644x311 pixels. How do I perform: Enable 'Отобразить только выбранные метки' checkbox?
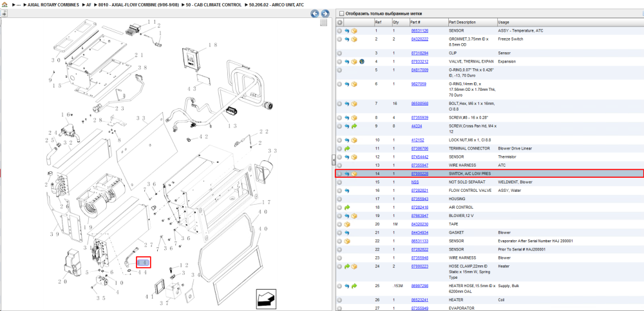point(342,14)
